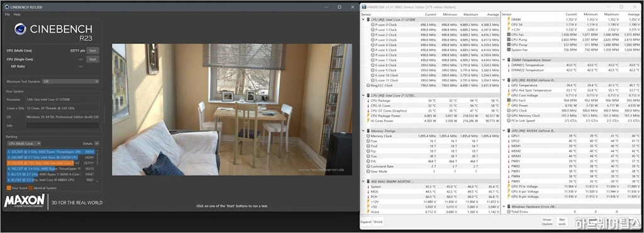Click the Info input field in Your System
644x233 pixels.
[x=62, y=125]
